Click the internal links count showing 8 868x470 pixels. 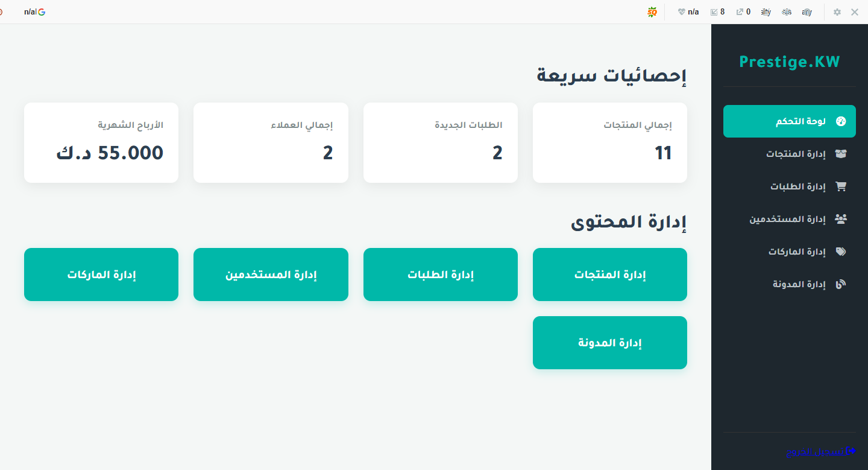tap(718, 11)
